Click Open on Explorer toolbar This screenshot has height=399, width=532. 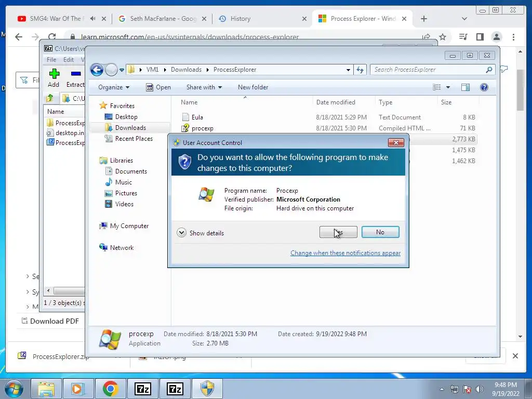158,87
